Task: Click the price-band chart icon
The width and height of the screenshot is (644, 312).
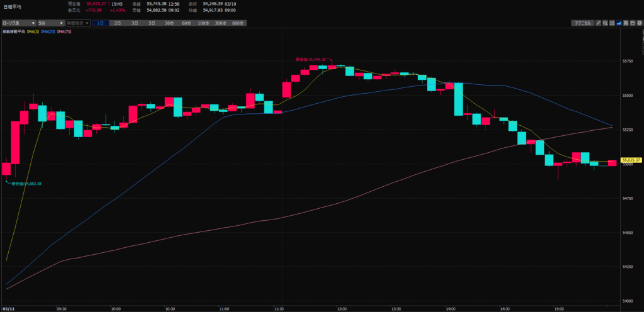Action: tap(612, 23)
